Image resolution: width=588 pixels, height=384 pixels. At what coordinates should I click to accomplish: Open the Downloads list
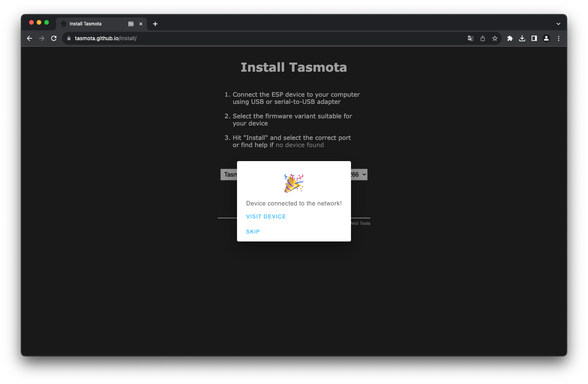click(522, 38)
